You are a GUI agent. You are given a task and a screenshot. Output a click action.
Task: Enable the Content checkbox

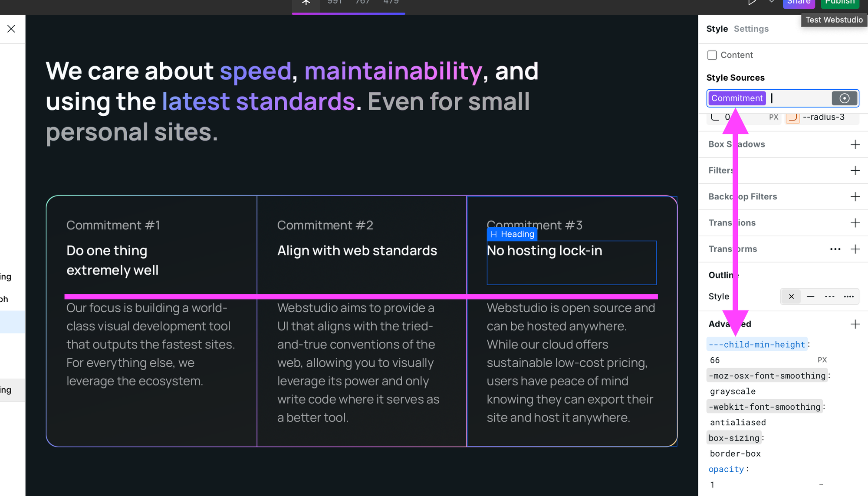(712, 55)
